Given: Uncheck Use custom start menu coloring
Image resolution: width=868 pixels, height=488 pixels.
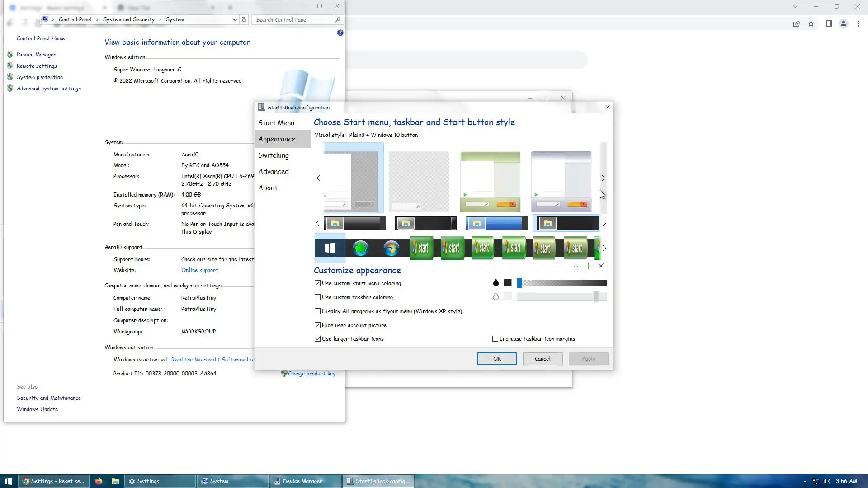Looking at the screenshot, I should click(x=318, y=283).
